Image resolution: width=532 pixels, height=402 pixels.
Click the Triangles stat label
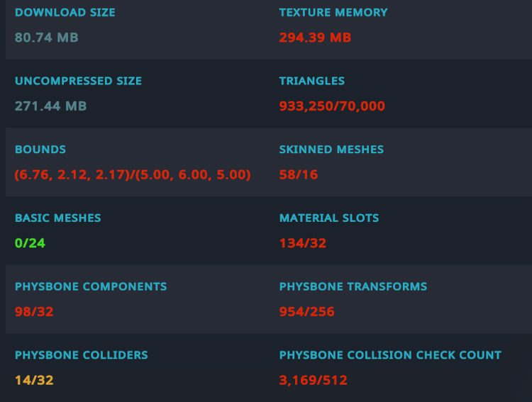pyautogui.click(x=312, y=82)
